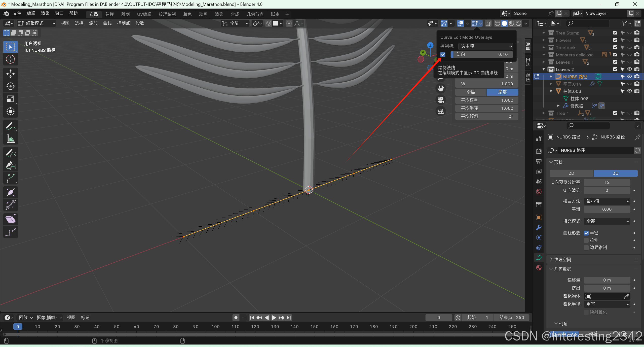Select the Move tool
Screen dimensions: 644x347
(10, 74)
